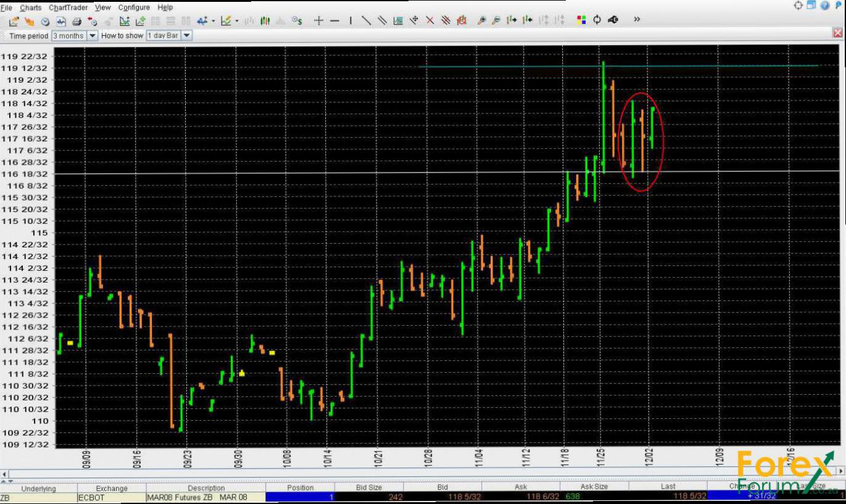Screen dimensions: 846x504
Task: Click the refresh chart icon
Action: (x=597, y=20)
